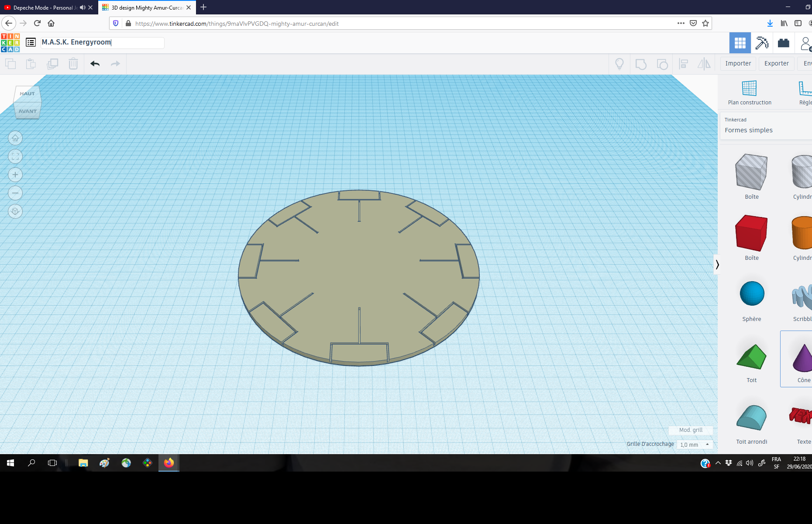The image size is (812, 524).
Task: Click the Mod. grill button
Action: click(691, 430)
